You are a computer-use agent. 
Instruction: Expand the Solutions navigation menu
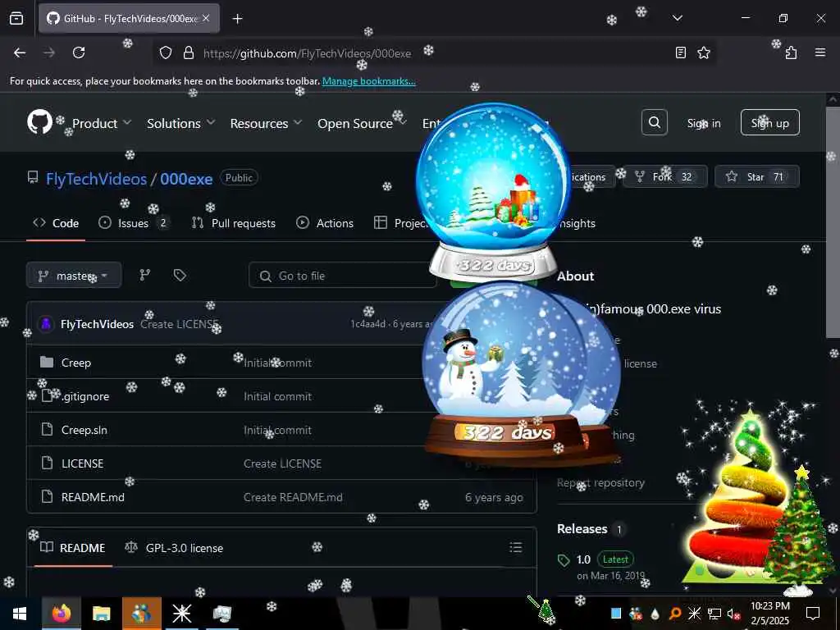(181, 123)
